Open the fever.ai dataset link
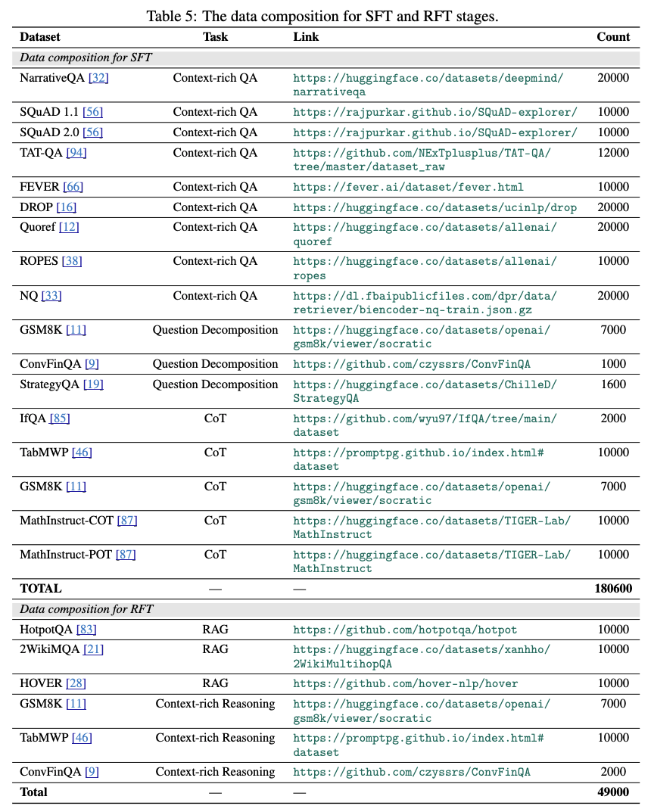The image size is (651, 812). (x=408, y=187)
